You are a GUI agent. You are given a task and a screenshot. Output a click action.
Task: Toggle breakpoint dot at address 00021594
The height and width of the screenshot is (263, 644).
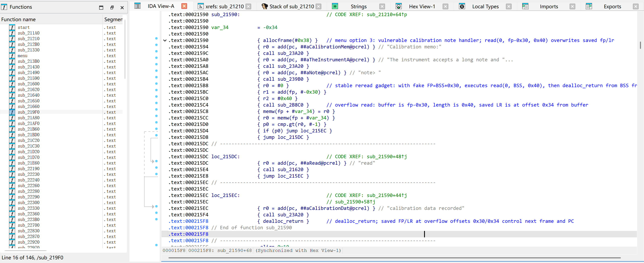tap(156, 45)
